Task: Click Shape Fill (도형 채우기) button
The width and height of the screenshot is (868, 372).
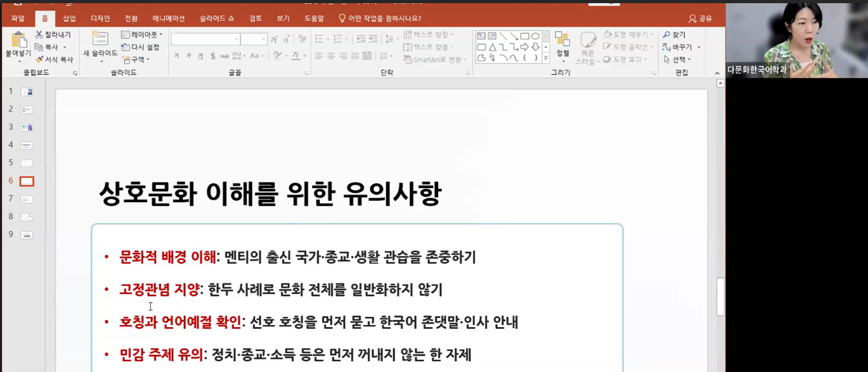Action: (628, 35)
